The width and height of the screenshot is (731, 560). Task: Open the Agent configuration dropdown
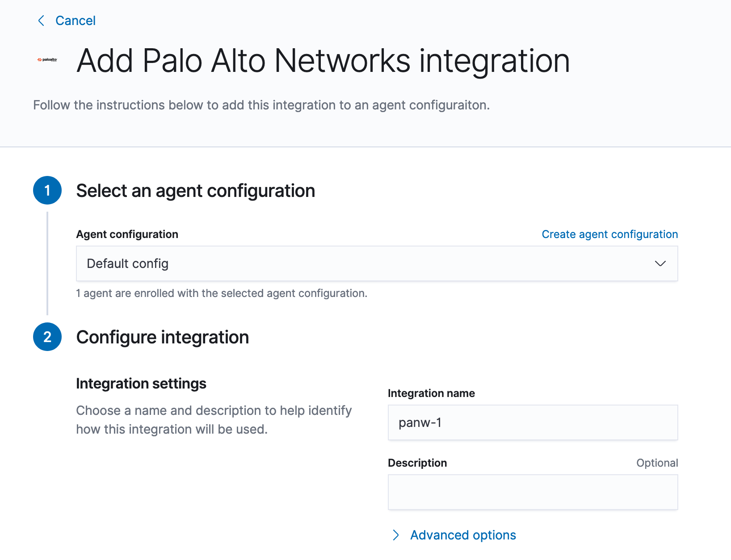click(377, 263)
